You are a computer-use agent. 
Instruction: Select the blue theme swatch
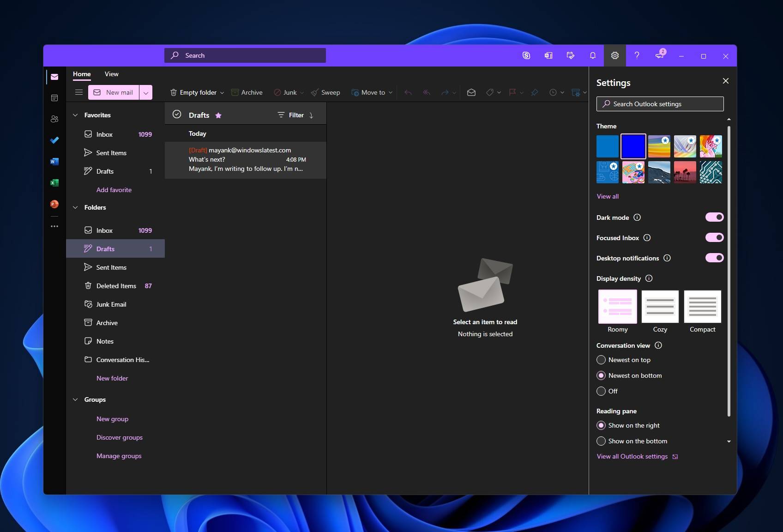coord(633,146)
